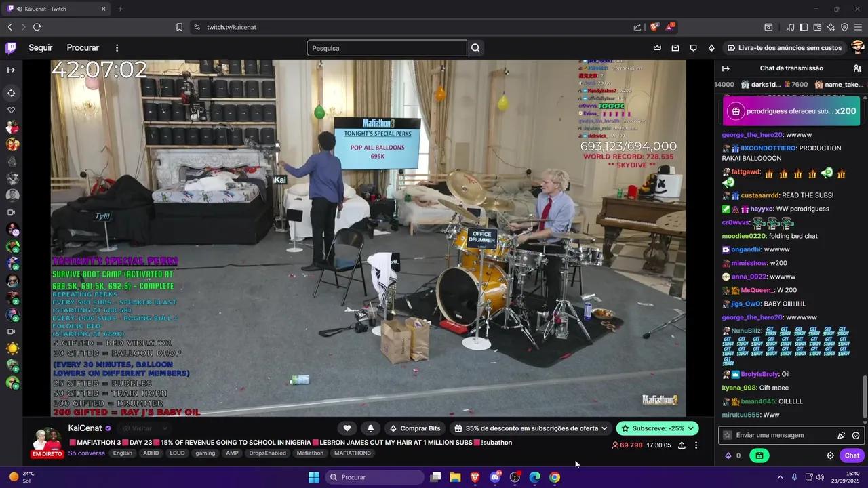Open the Twitch home logo
Image resolution: width=868 pixels, height=488 pixels.
tap(11, 48)
